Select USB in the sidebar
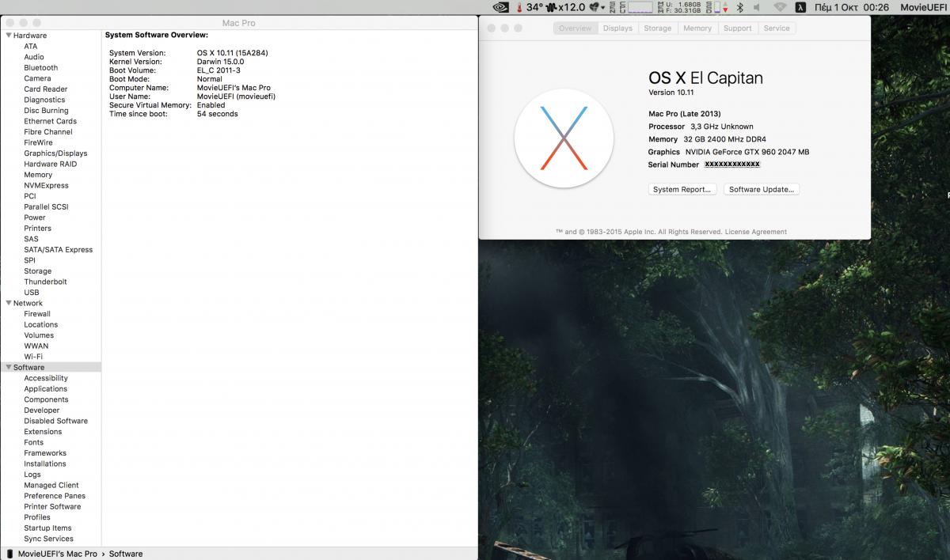950x560 pixels. pyautogui.click(x=31, y=292)
